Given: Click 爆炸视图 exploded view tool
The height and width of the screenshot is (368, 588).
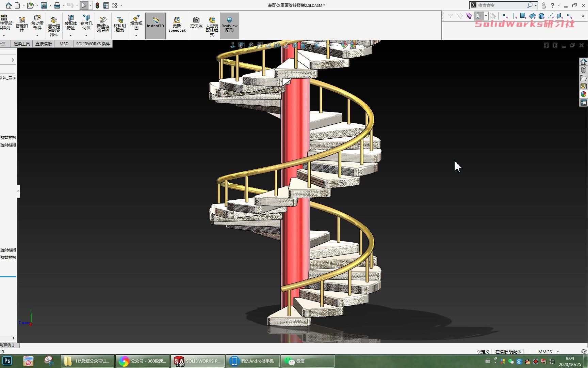Looking at the screenshot, I should (136, 22).
